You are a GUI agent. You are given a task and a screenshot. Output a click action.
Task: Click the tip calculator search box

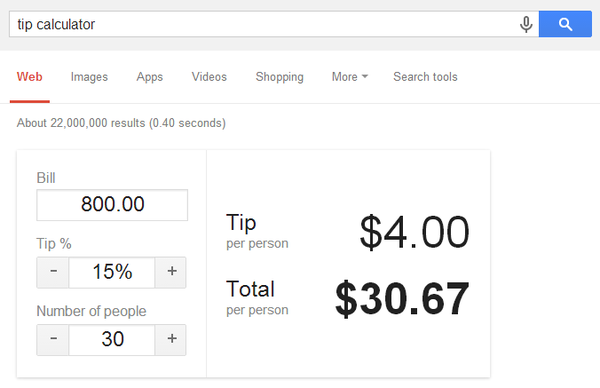[x=264, y=24]
